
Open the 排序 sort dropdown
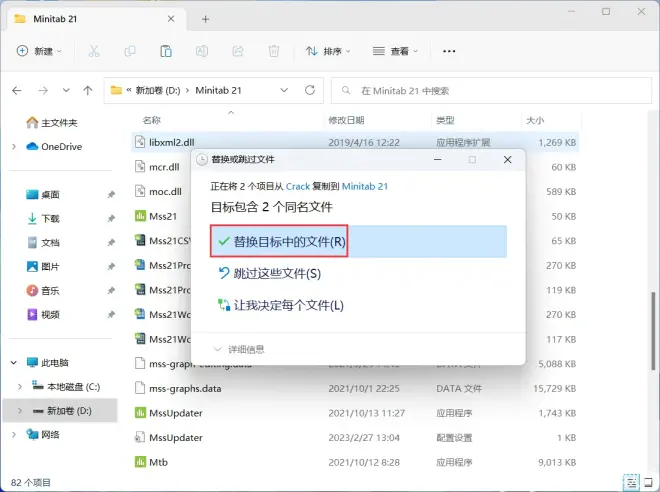[328, 51]
